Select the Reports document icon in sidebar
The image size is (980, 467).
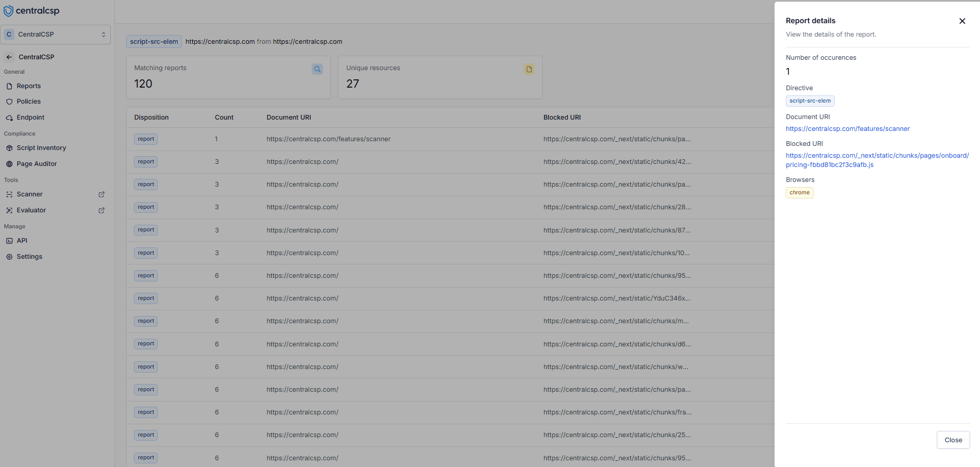point(9,86)
